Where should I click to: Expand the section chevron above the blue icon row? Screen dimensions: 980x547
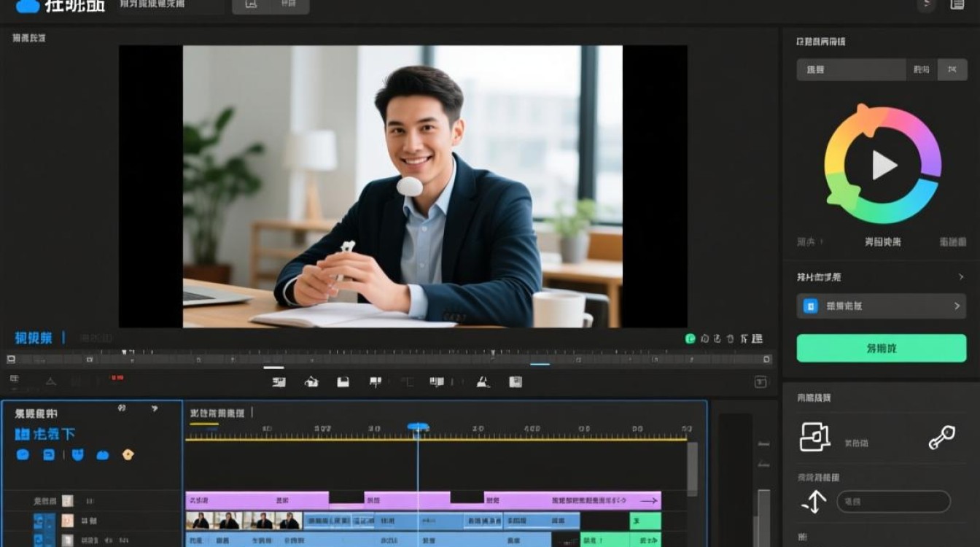pyautogui.click(x=961, y=277)
